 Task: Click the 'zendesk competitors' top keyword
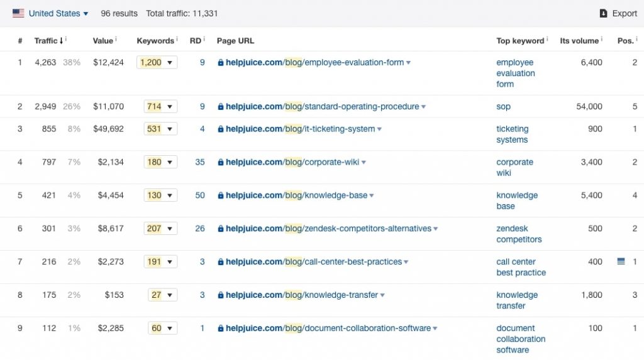click(519, 234)
